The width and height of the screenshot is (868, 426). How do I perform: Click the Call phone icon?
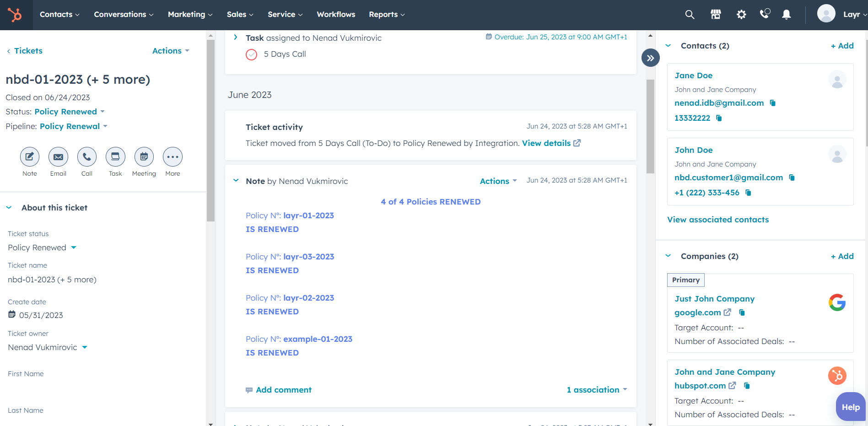tap(87, 157)
